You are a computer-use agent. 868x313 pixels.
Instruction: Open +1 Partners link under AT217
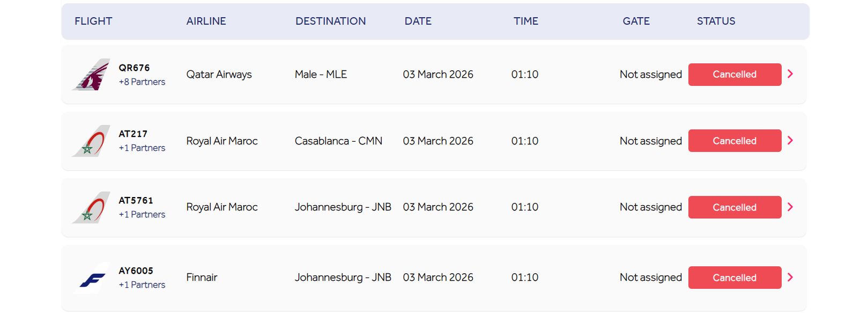142,148
